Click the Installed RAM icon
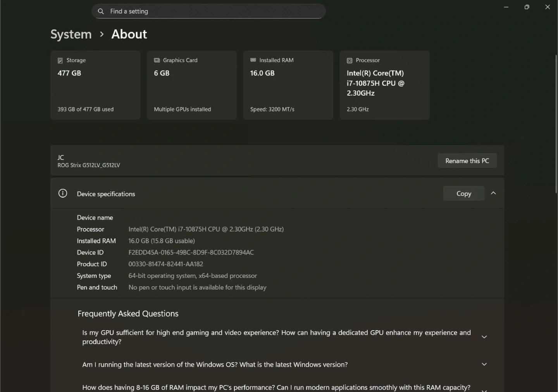Screen dimensions: 558x392 pyautogui.click(x=253, y=60)
